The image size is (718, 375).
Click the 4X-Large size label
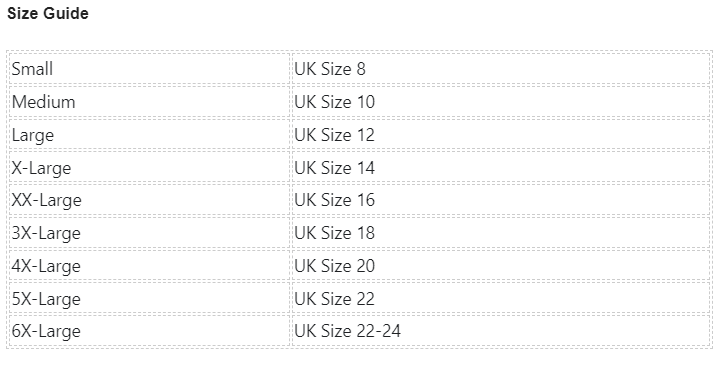pyautogui.click(x=46, y=266)
